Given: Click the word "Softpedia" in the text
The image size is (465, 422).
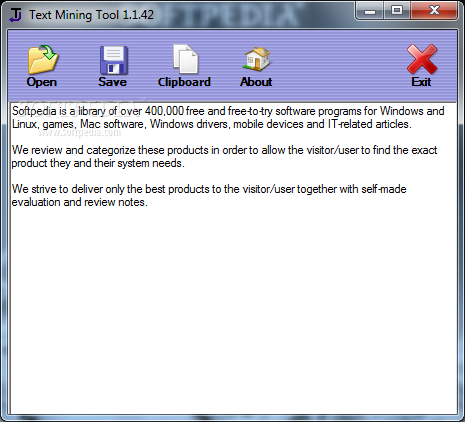Looking at the screenshot, I should [34, 111].
